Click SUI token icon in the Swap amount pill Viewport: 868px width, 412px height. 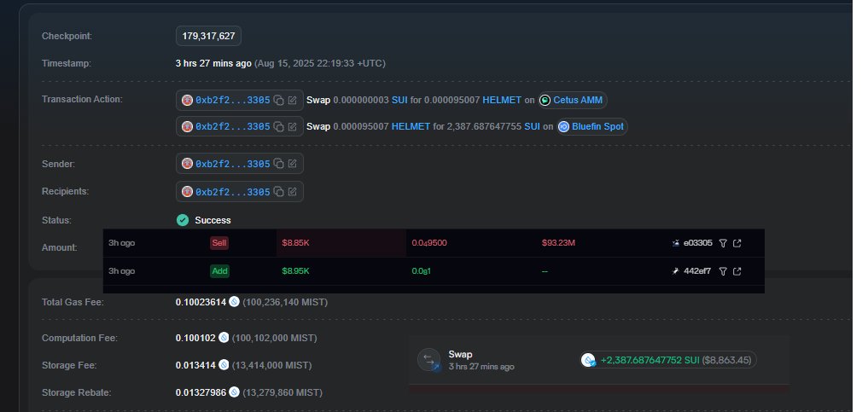coord(588,360)
